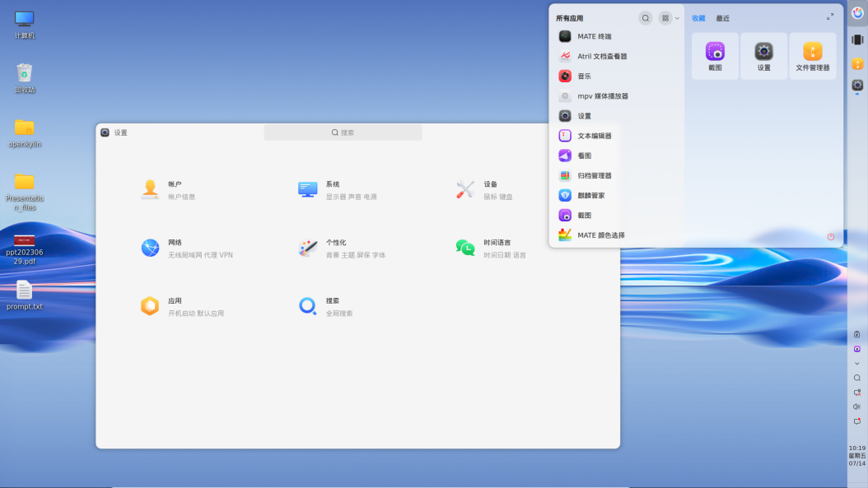This screenshot has width=868, height=488.
Task: Open MATE 颜色选择 color picker app
Action: [x=614, y=235]
